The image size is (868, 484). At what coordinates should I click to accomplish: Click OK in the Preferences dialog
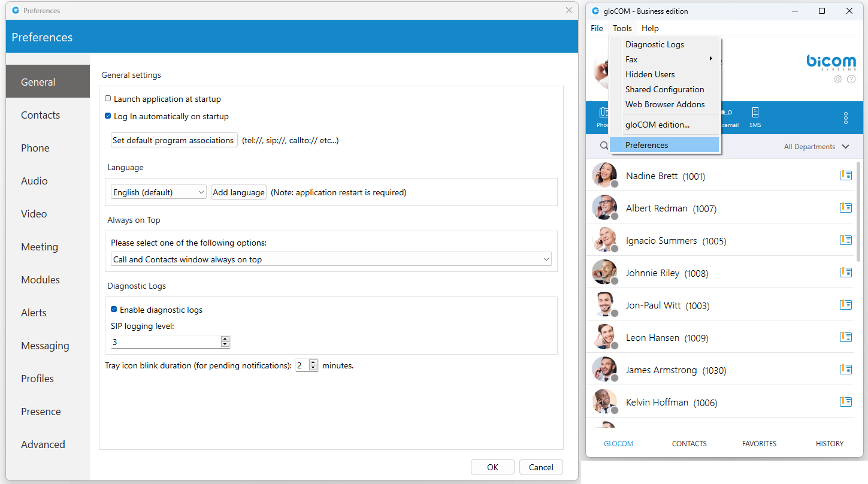pyautogui.click(x=492, y=467)
